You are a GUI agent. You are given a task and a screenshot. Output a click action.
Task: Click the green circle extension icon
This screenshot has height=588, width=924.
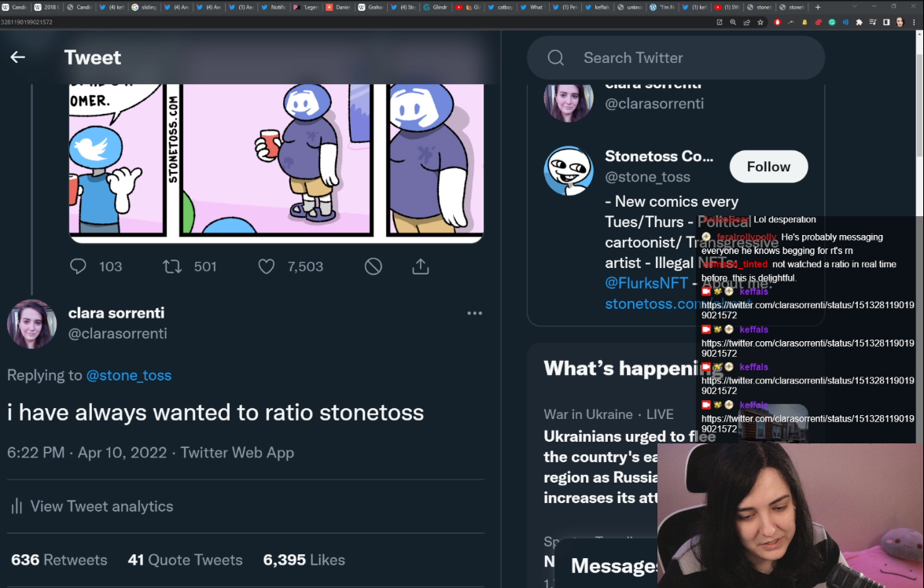(832, 22)
